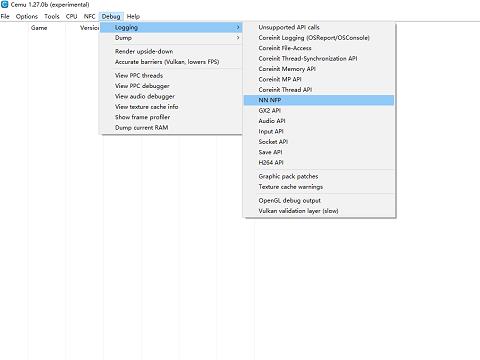Viewport: 480px width, 360px height.
Task: Open the Options menu
Action: (x=27, y=16)
